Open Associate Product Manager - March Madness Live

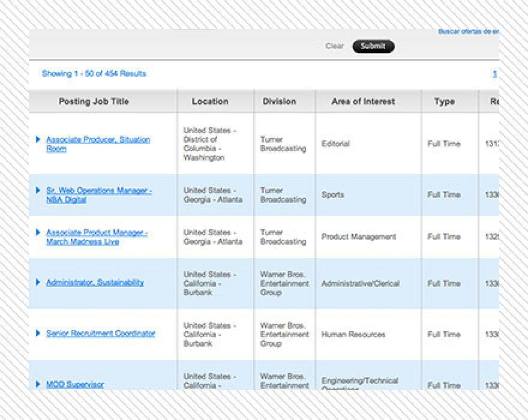pos(97,237)
